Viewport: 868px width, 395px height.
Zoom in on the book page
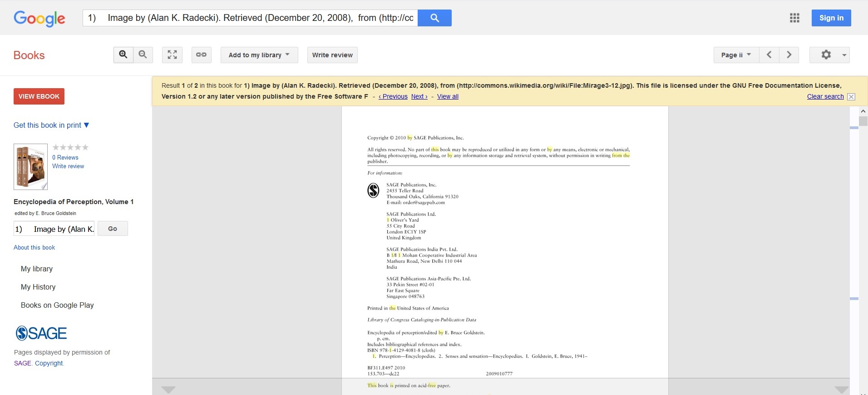coord(123,55)
